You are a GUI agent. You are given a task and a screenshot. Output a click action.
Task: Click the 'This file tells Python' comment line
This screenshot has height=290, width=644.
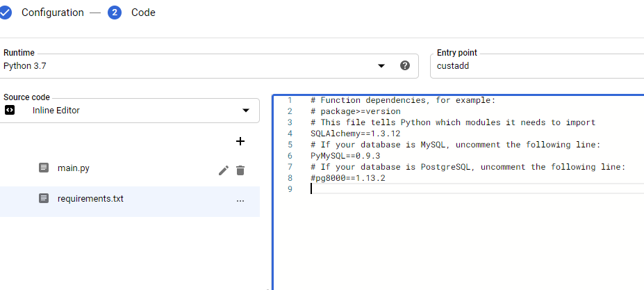(453, 122)
